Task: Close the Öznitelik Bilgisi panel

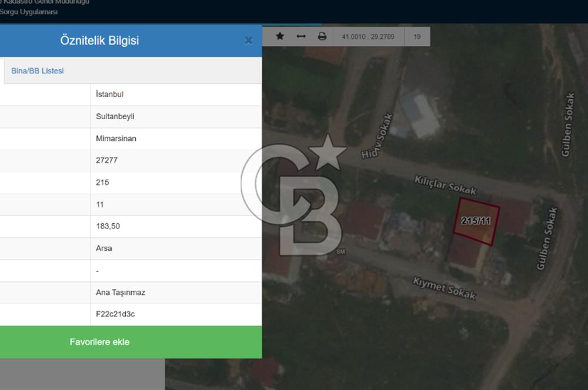Action: click(248, 41)
